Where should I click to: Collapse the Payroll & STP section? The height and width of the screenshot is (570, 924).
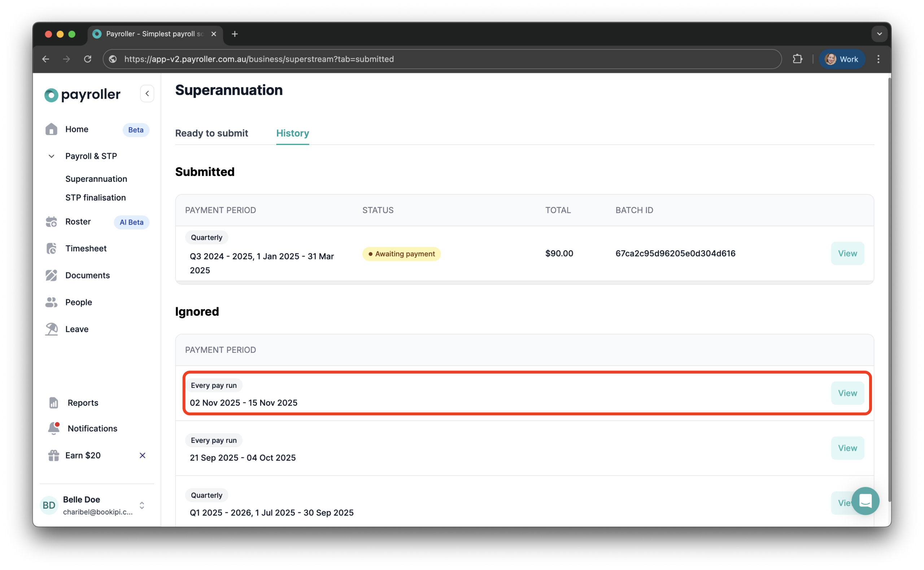tap(51, 156)
